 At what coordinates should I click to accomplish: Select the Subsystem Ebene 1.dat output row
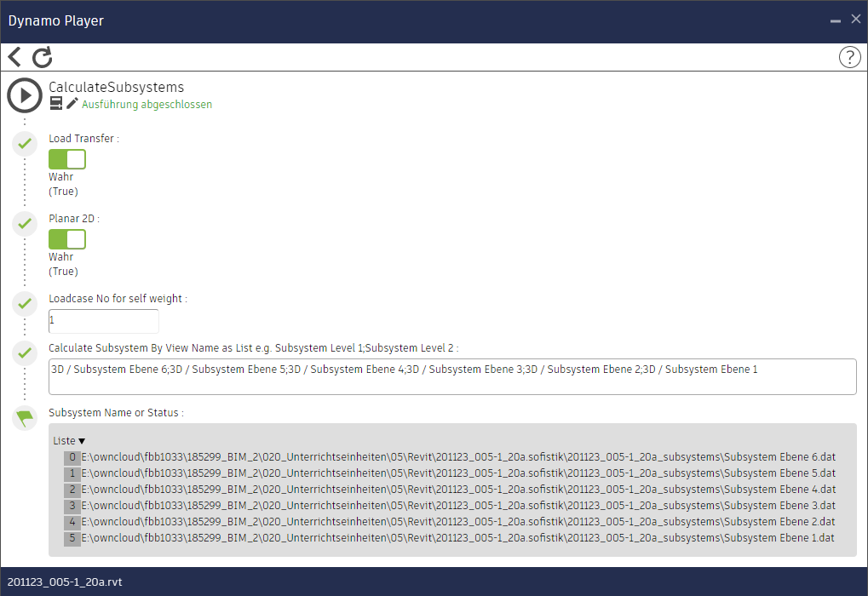pos(458,538)
